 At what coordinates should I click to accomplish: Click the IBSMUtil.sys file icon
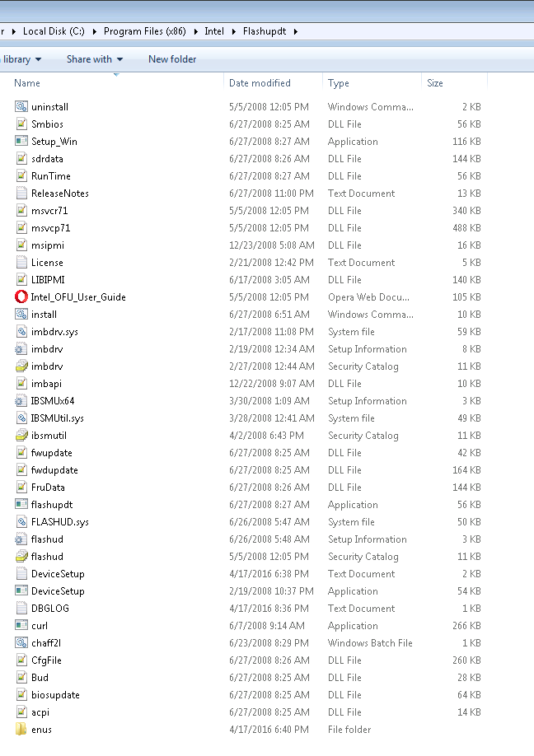(x=21, y=418)
